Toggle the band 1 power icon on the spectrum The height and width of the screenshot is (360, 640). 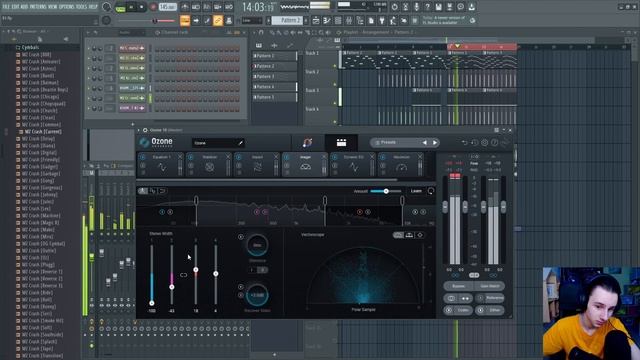click(162, 212)
